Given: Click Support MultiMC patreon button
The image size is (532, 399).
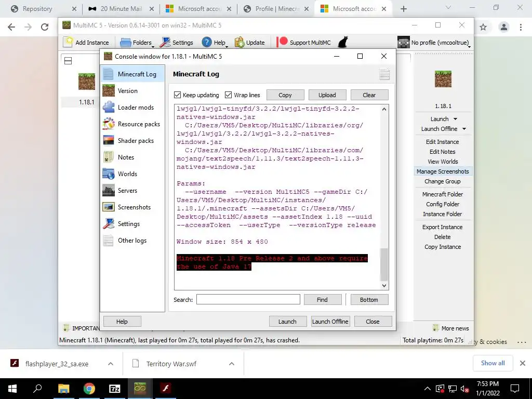Looking at the screenshot, I should pos(303,43).
